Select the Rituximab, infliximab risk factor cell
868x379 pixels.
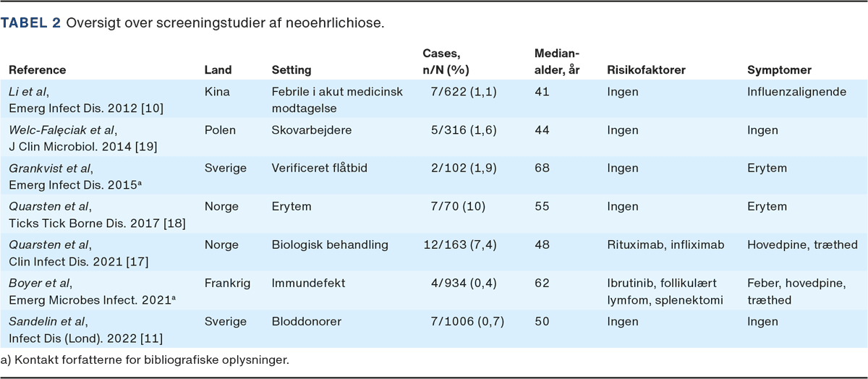[x=665, y=244]
